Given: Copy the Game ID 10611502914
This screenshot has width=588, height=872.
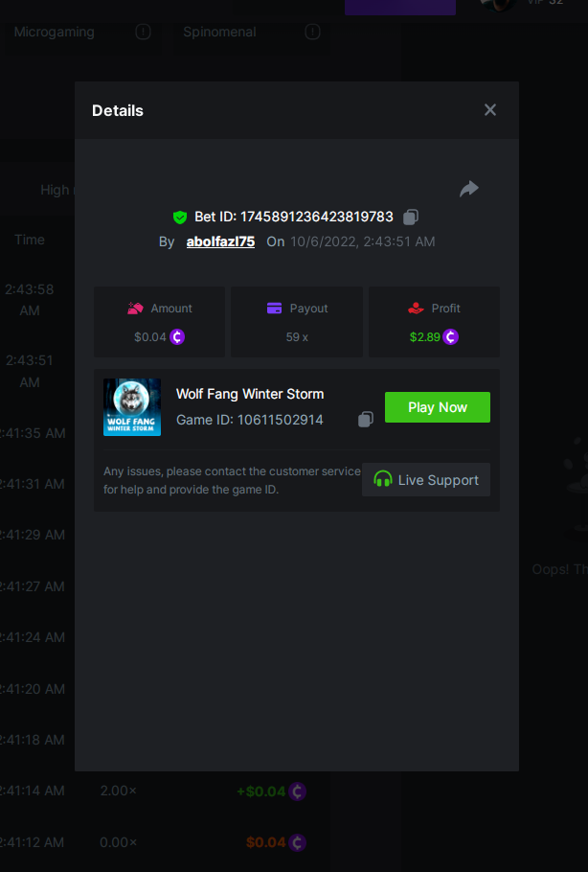Looking at the screenshot, I should pos(366,420).
